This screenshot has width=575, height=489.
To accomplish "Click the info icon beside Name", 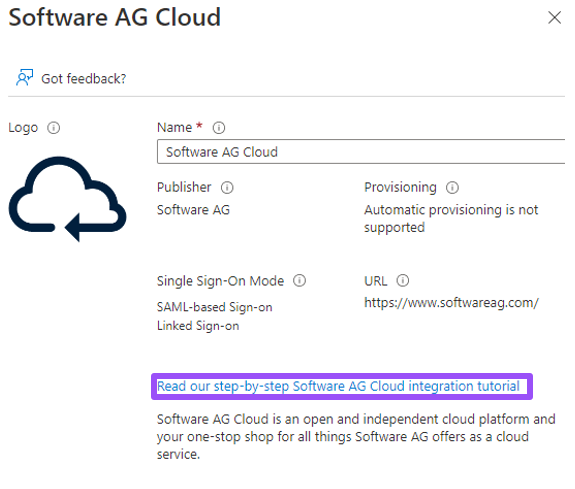I will [219, 128].
